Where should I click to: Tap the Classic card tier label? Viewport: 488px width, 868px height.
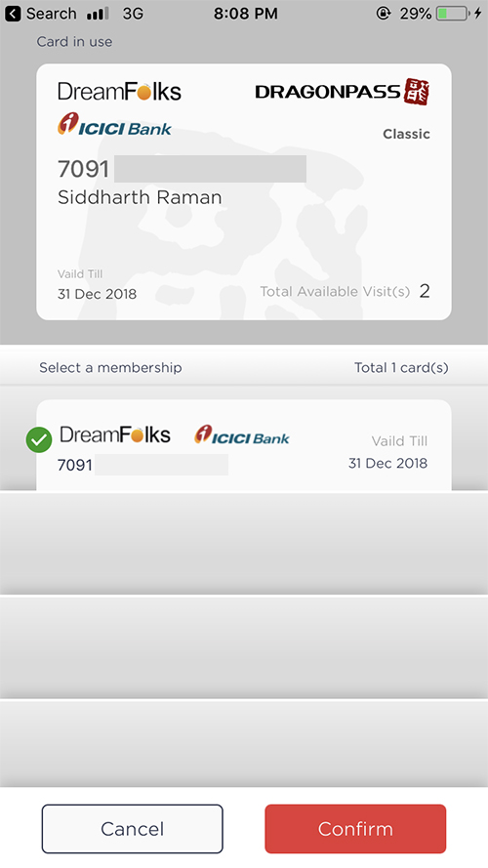tap(406, 134)
